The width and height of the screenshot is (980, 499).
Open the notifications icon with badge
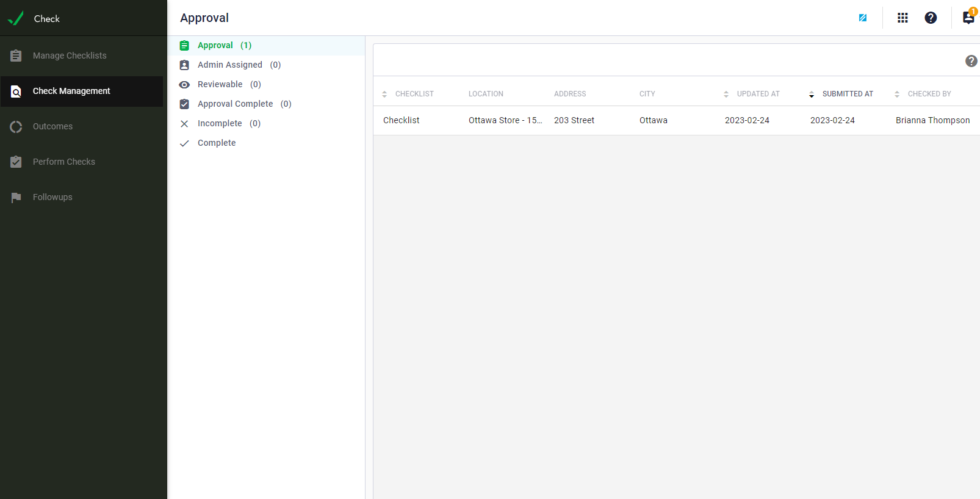click(x=968, y=18)
